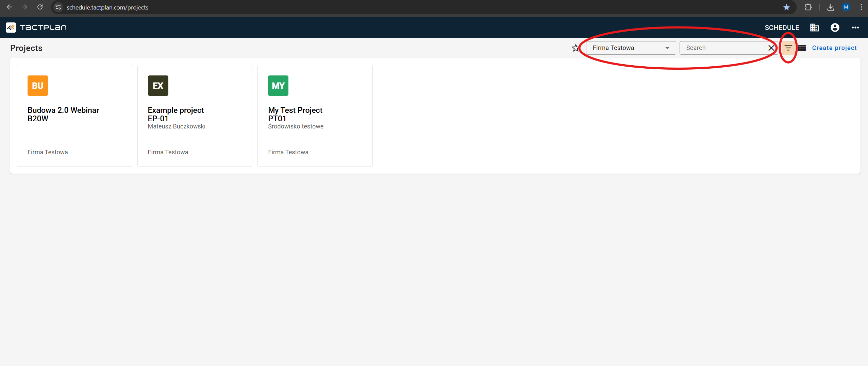Click the Projects page heading
This screenshot has width=868, height=366.
pos(26,48)
